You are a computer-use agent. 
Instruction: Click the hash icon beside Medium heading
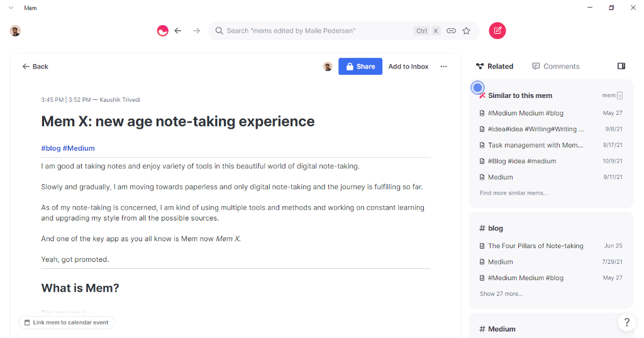pyautogui.click(x=482, y=329)
